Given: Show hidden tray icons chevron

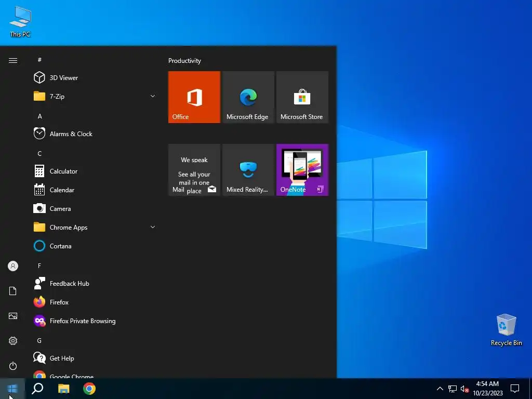Looking at the screenshot, I should click(440, 389).
